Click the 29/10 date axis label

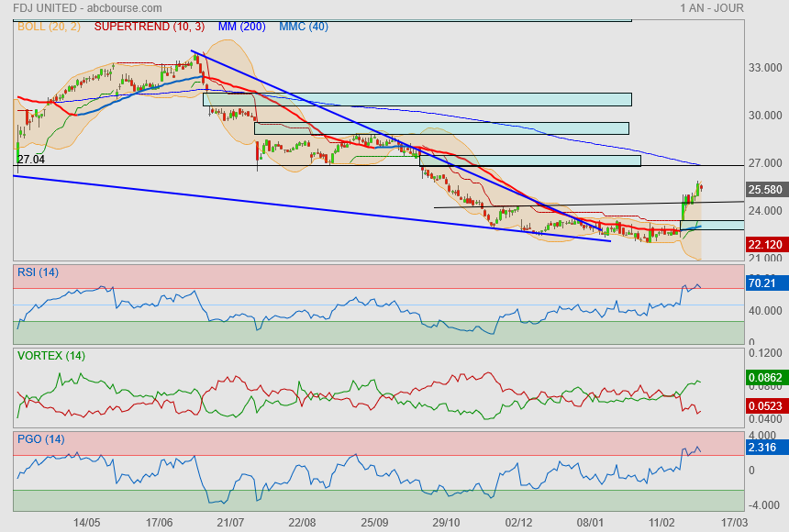(x=446, y=523)
